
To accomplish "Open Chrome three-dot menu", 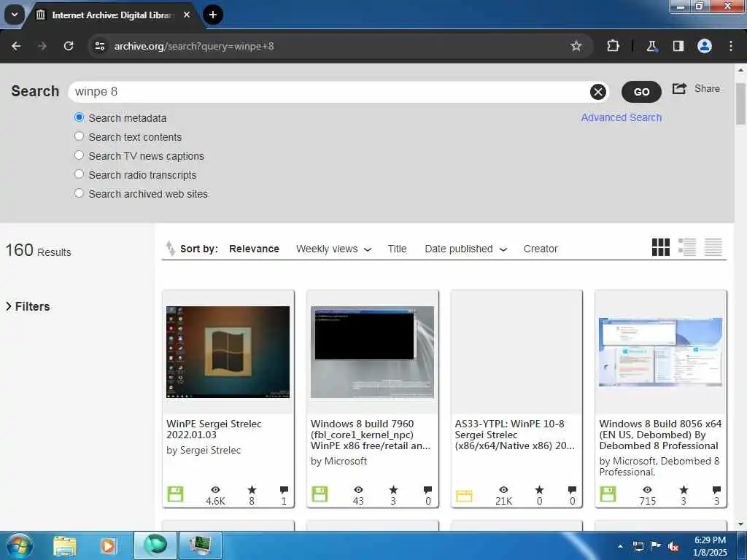I will (731, 46).
